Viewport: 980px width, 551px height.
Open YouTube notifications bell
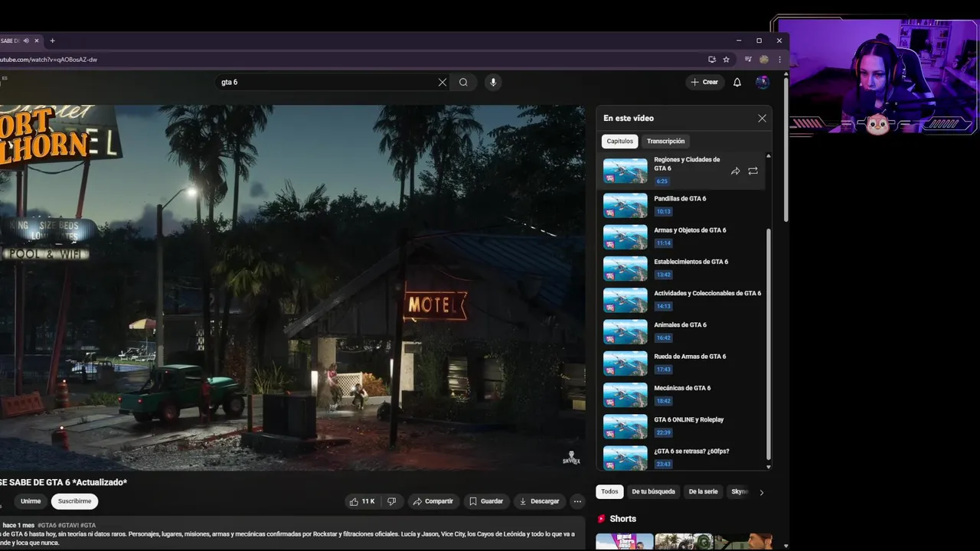(x=737, y=82)
